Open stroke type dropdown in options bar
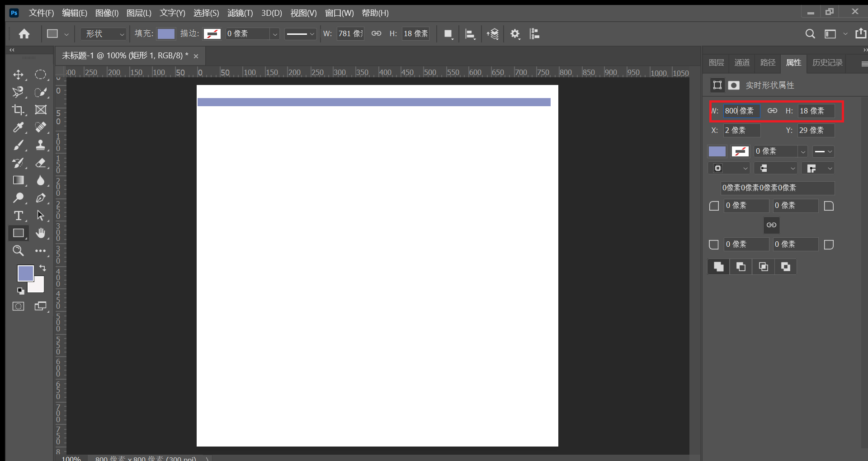Image resolution: width=868 pixels, height=461 pixels. pos(300,34)
